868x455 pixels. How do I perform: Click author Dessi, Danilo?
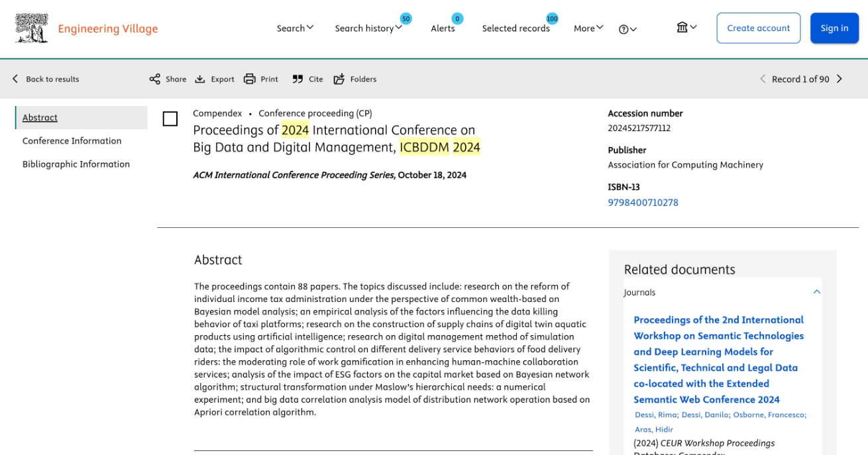point(705,415)
